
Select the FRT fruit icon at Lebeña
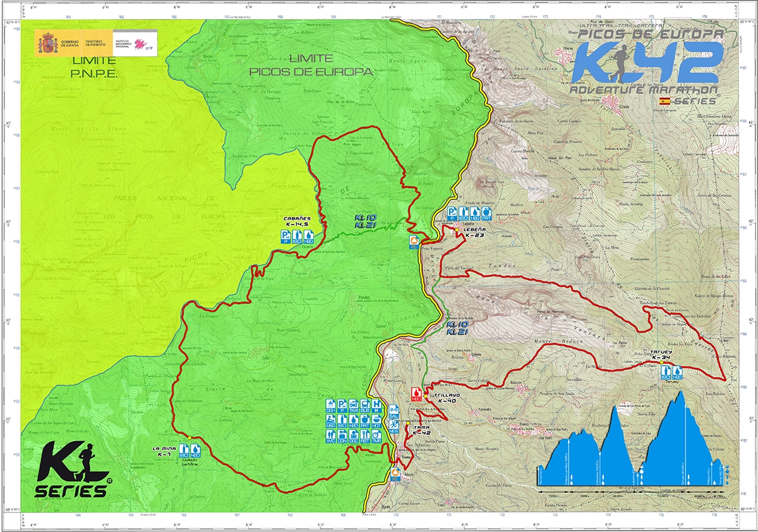[486, 214]
